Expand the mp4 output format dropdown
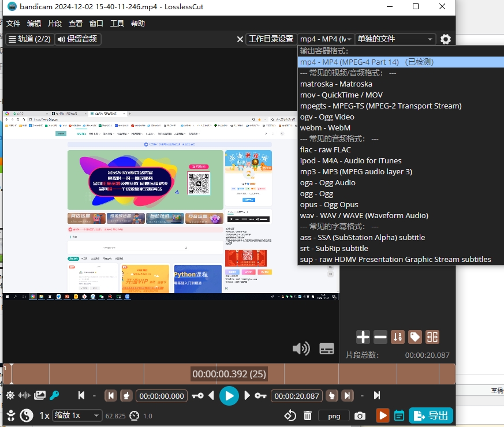504x427 pixels. tap(326, 39)
